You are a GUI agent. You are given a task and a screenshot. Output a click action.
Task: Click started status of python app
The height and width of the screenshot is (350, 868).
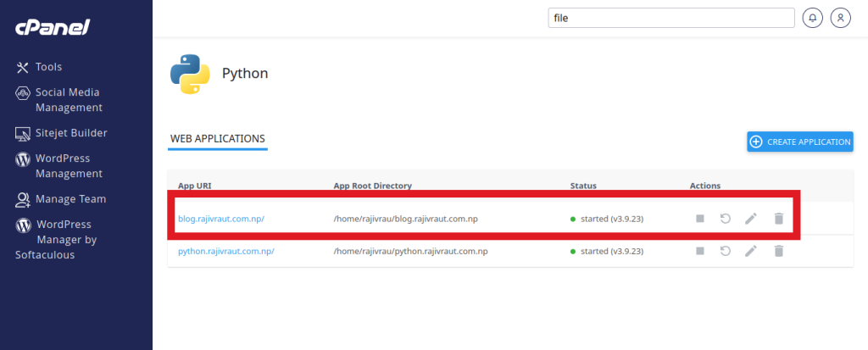[607, 252]
